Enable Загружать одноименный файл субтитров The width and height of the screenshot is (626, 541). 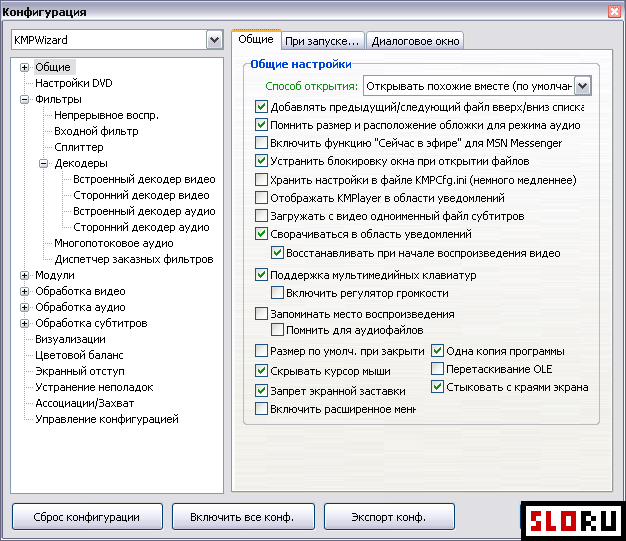[x=261, y=216]
